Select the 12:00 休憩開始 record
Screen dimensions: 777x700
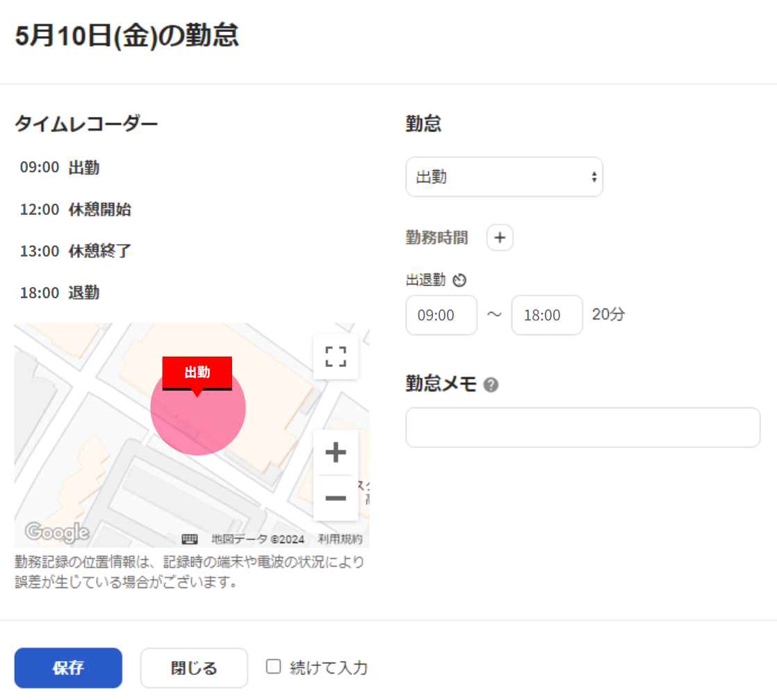75,209
